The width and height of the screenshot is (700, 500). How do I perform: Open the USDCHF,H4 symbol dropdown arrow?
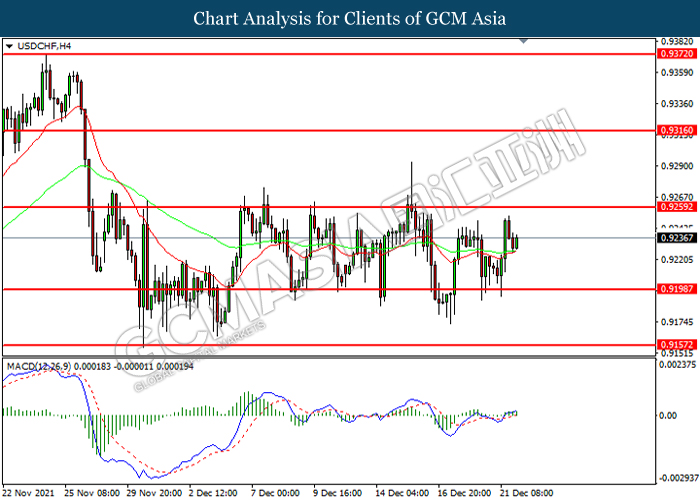pyautogui.click(x=9, y=46)
